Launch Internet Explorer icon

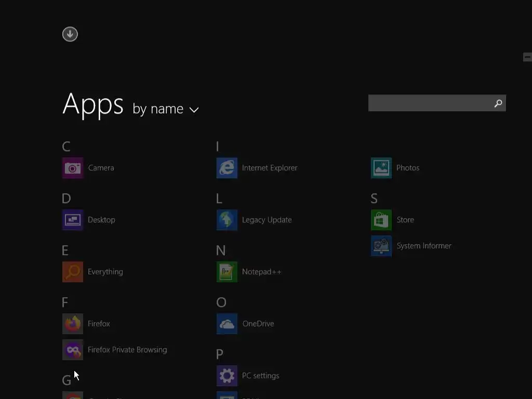(x=227, y=168)
